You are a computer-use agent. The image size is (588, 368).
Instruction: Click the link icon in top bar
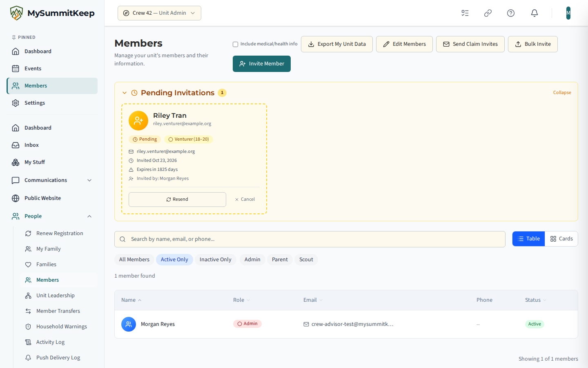[x=488, y=13]
